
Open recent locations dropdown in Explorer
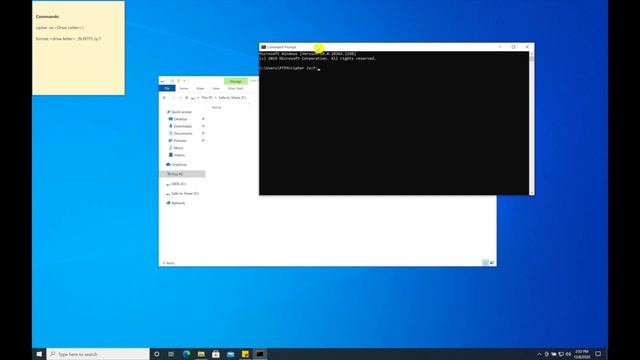pyautogui.click(x=180, y=98)
